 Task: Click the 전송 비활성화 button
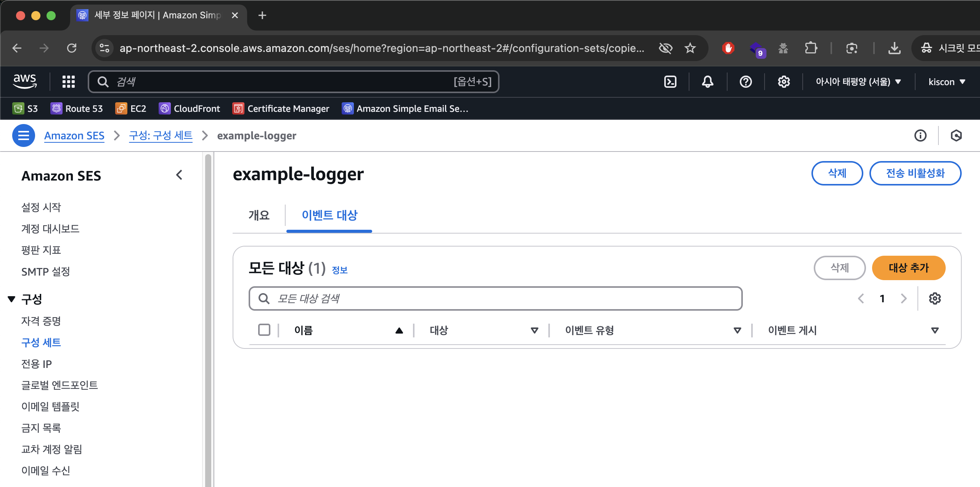coord(915,173)
